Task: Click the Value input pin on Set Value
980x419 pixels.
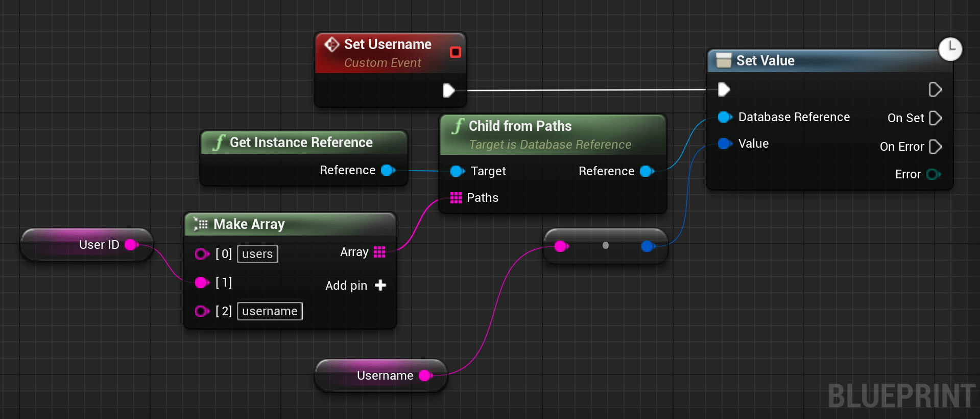Action: click(x=725, y=144)
